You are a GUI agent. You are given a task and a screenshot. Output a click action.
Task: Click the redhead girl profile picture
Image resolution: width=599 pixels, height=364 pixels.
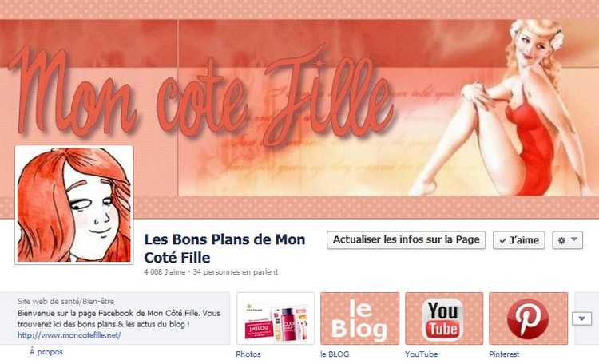(x=74, y=205)
